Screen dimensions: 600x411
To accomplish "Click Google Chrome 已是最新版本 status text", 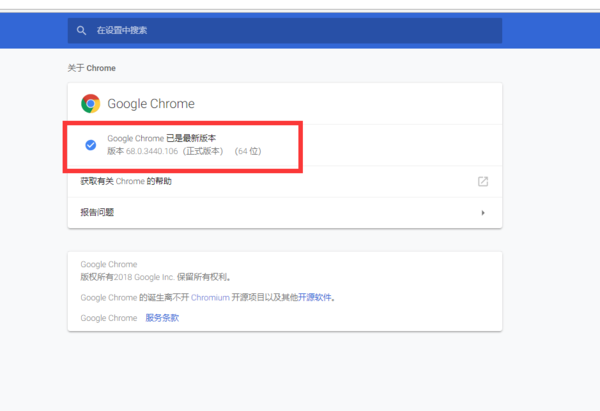I will [x=161, y=138].
